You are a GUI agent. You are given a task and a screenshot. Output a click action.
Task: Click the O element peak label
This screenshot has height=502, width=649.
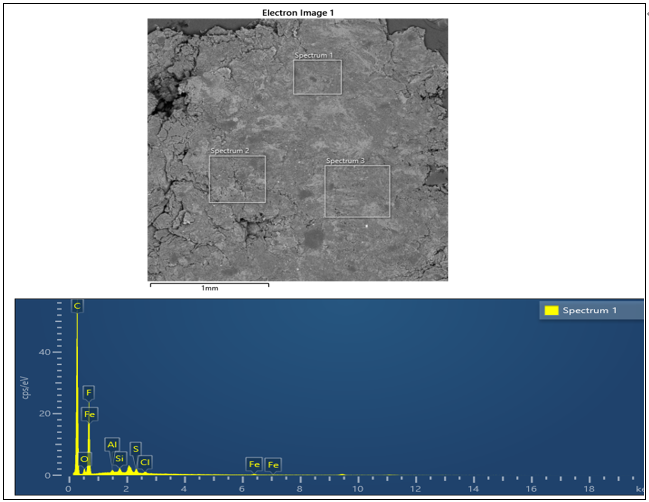85,459
